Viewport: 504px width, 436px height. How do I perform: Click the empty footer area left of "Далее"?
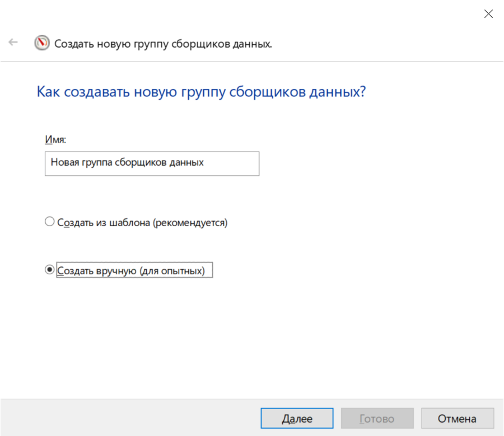coord(129,419)
